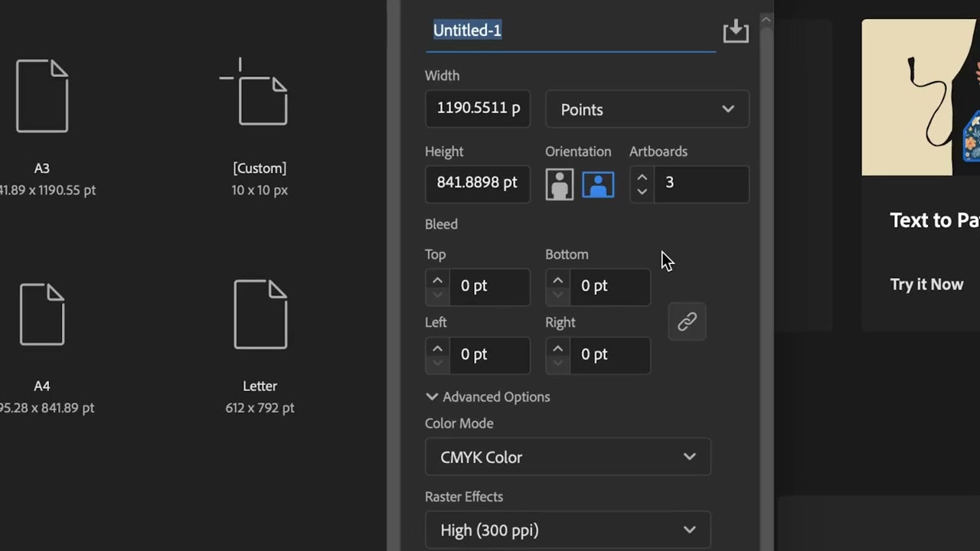Image resolution: width=980 pixels, height=551 pixels.
Task: Select the A4 document preset icon
Action: (42, 314)
